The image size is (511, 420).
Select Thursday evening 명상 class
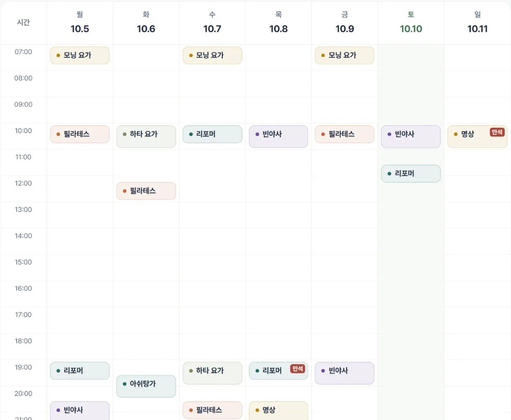[x=279, y=410]
